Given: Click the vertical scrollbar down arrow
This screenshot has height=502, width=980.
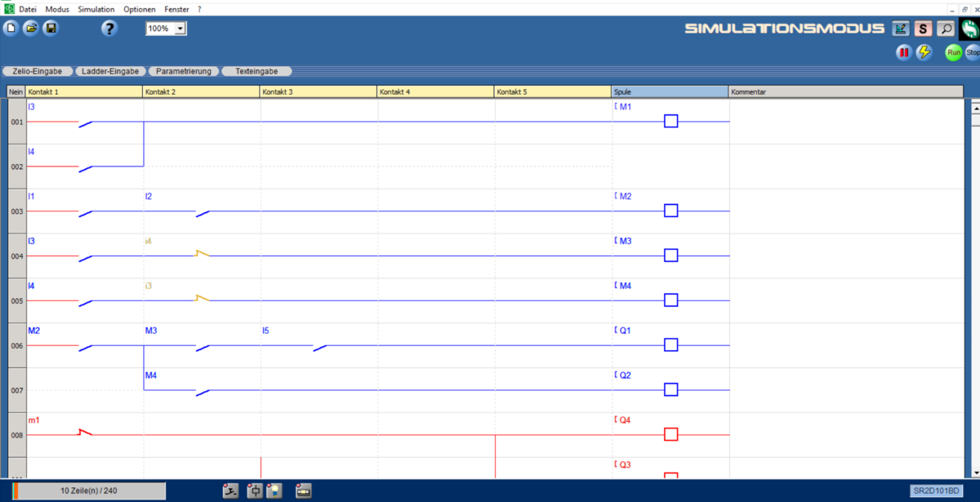Looking at the screenshot, I should click(x=974, y=472).
